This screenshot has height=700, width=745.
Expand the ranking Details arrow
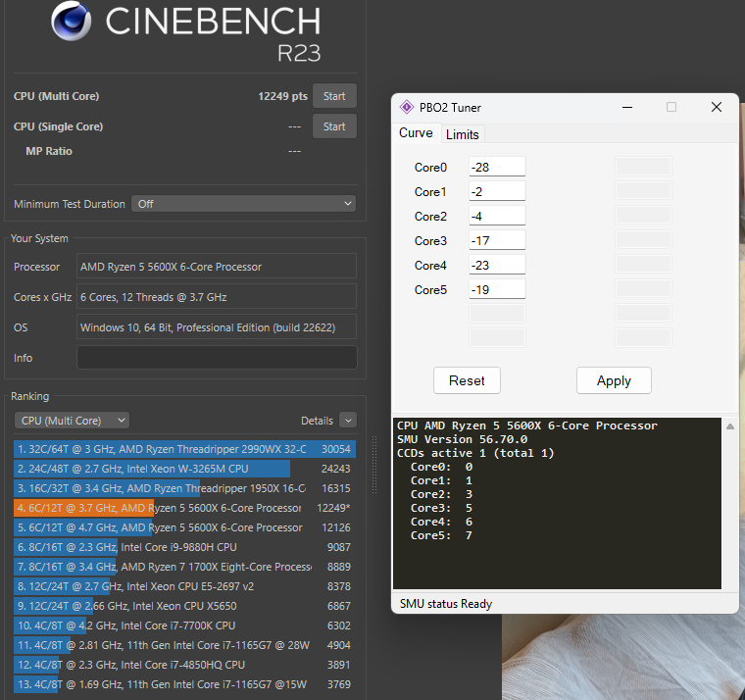[348, 421]
